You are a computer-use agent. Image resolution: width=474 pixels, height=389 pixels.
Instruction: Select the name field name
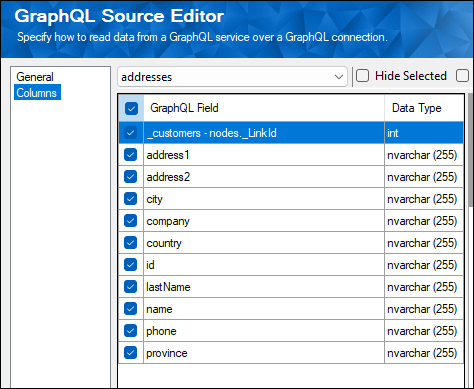pos(264,309)
